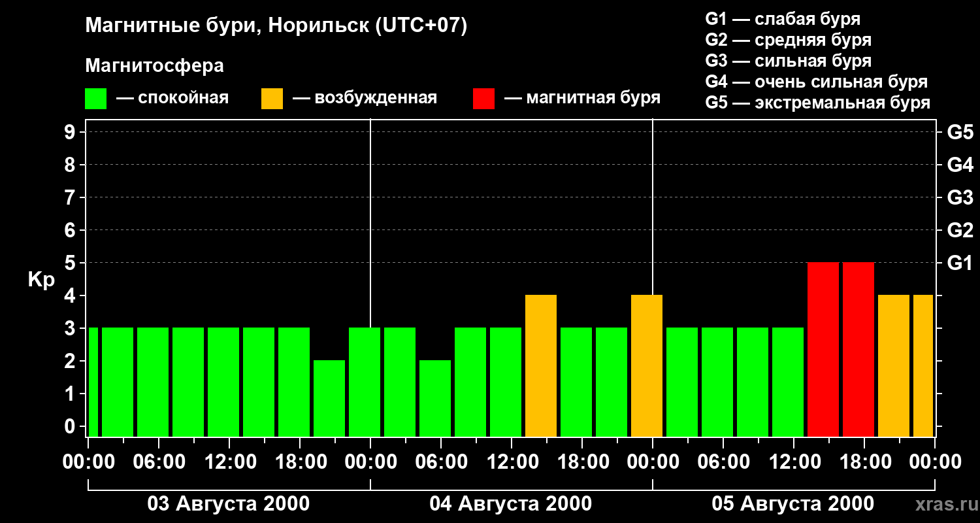980x523 pixels.
Task: Select the yellow Kp 4 bar on 04 Августа afternoon
Action: coord(541,365)
